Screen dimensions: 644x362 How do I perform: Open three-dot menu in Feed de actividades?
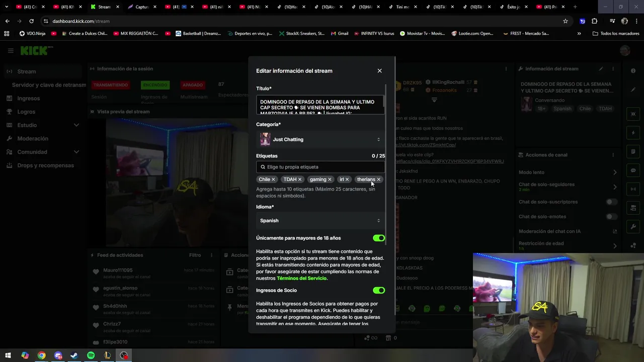[211, 255]
